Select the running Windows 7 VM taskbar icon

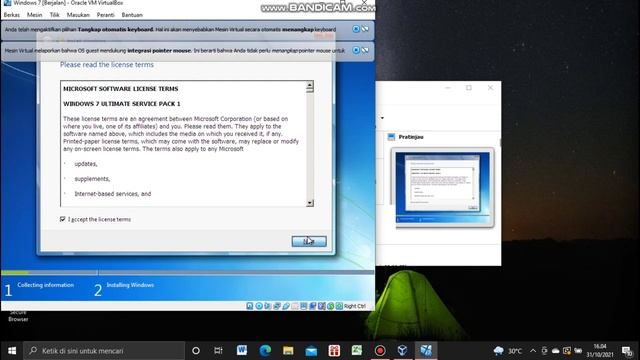[426, 350]
